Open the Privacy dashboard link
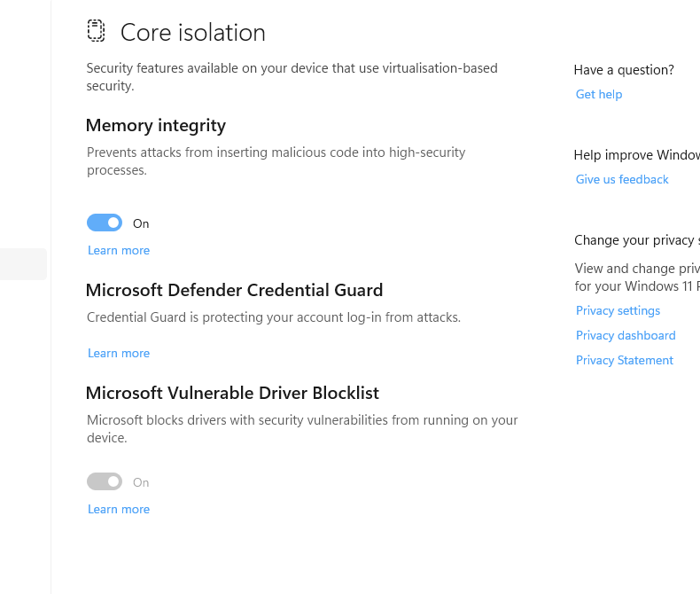 [626, 336]
